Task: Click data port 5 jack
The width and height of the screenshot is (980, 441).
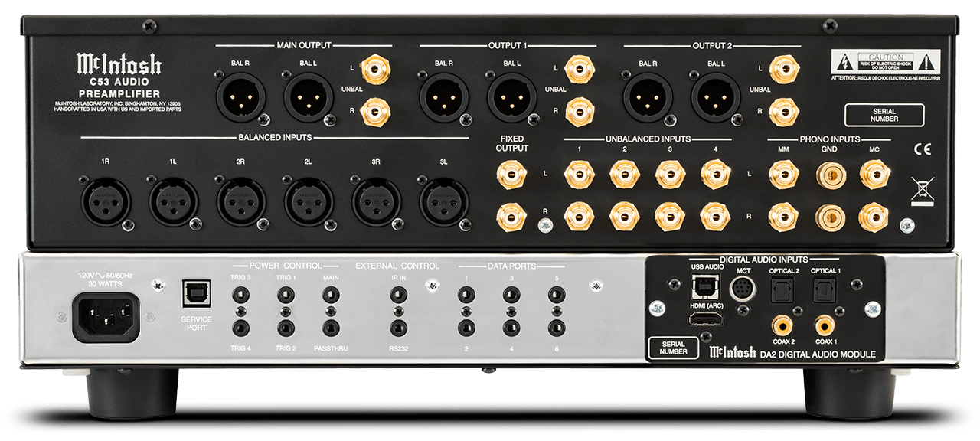Action: 557,294
